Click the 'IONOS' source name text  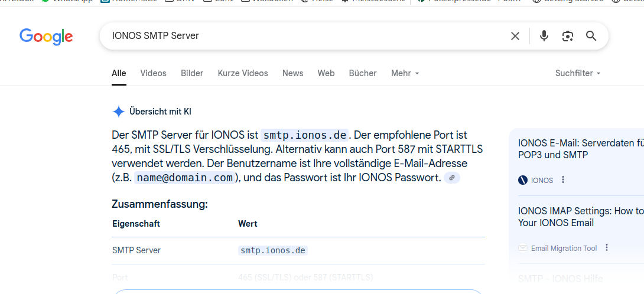542,180
